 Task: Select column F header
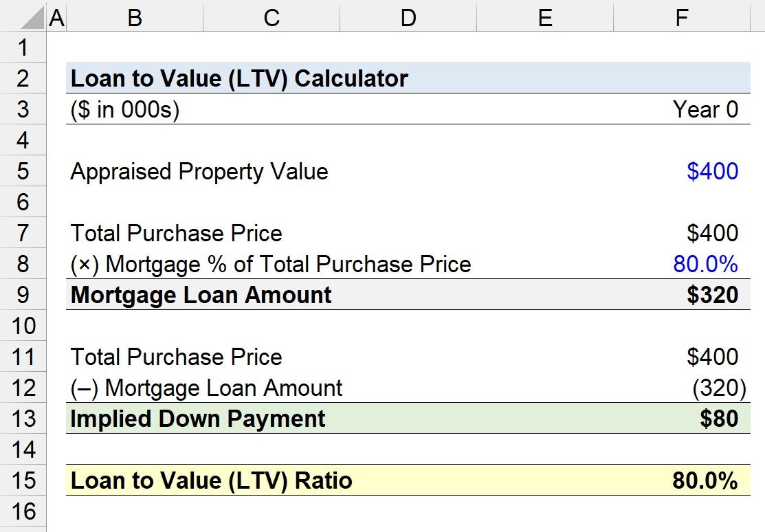point(682,17)
